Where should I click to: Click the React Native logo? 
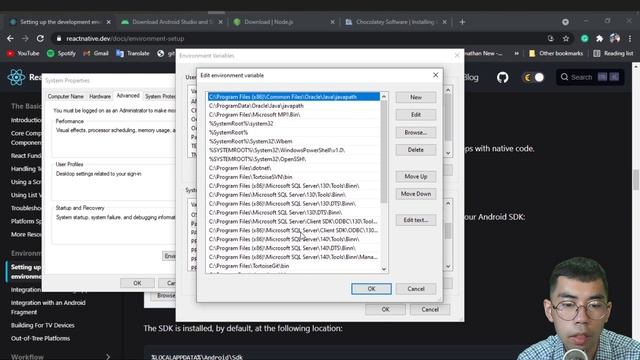pos(16,77)
